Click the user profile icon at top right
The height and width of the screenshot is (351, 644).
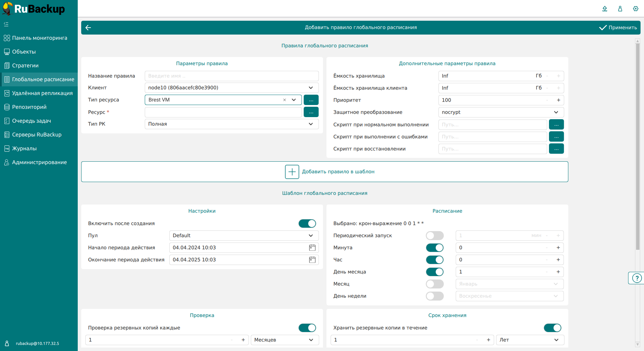point(620,9)
